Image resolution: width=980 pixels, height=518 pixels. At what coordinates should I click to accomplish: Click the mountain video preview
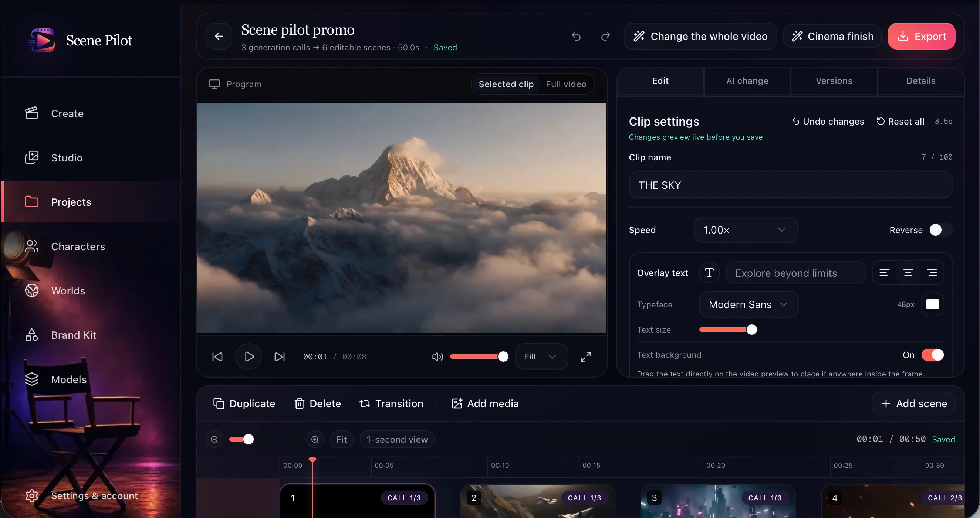(401, 218)
